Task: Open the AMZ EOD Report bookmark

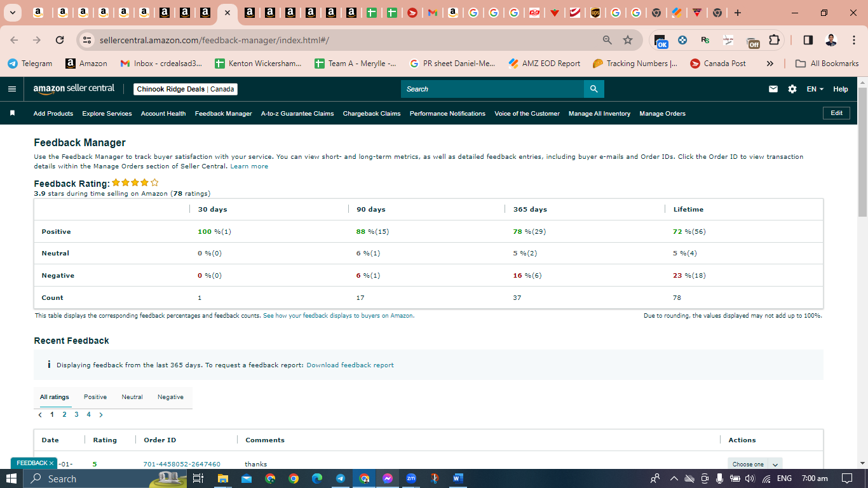Action: coord(545,64)
